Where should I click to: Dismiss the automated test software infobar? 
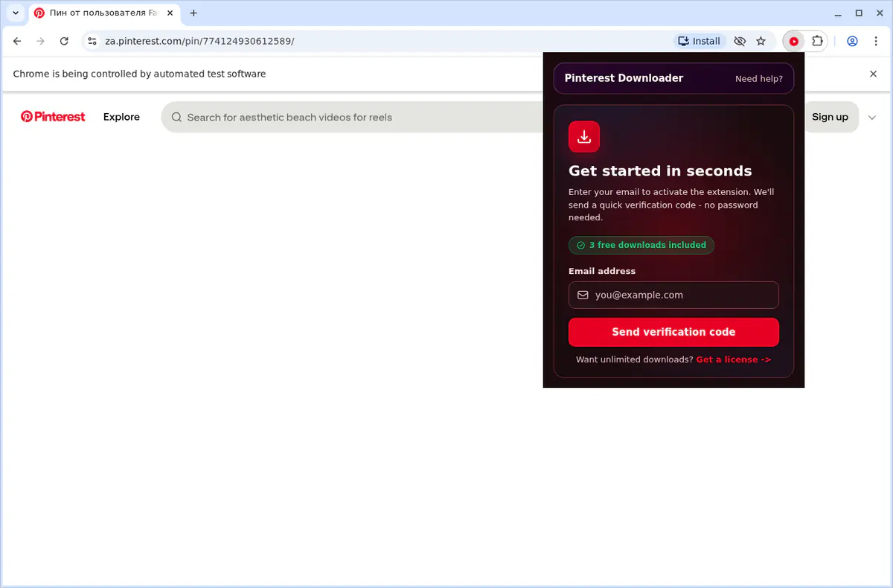pyautogui.click(x=874, y=74)
